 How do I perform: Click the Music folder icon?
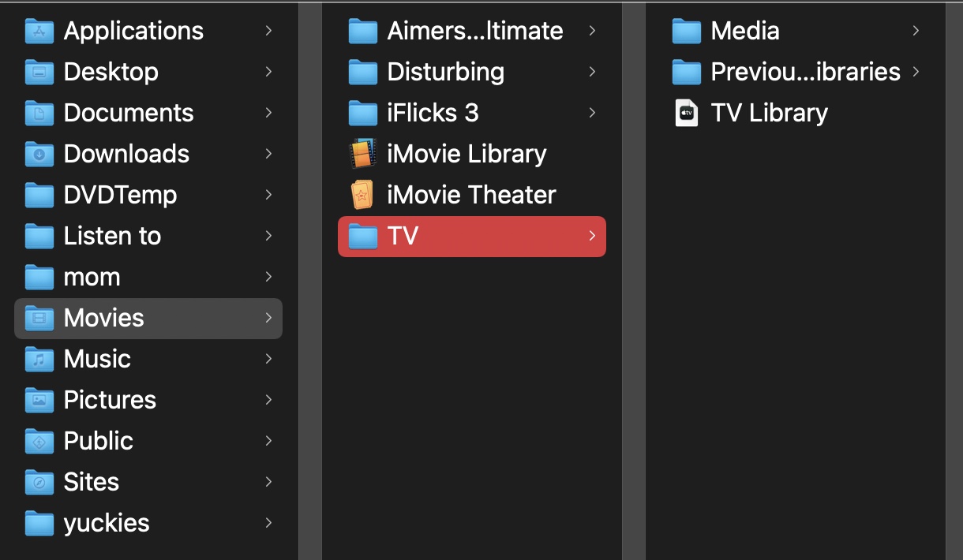39,359
